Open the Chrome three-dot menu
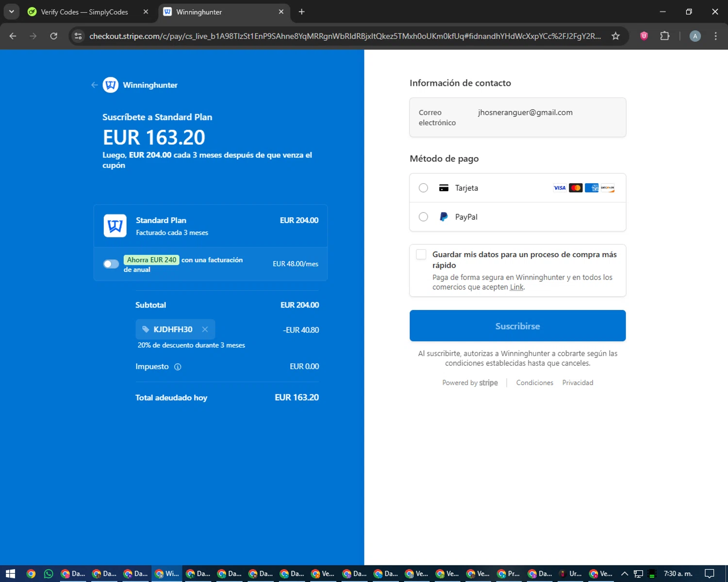 click(x=715, y=36)
